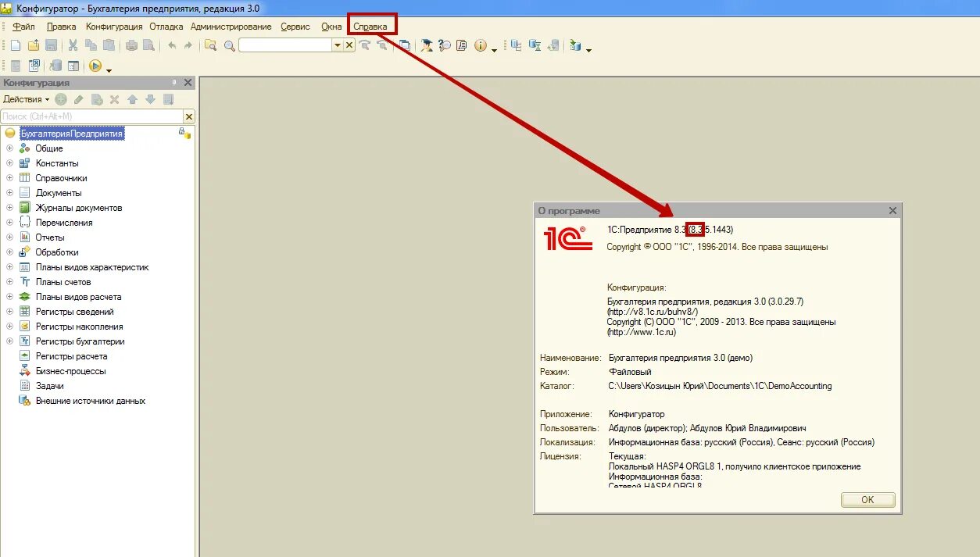Select Отчеты in the tree

tap(50, 237)
